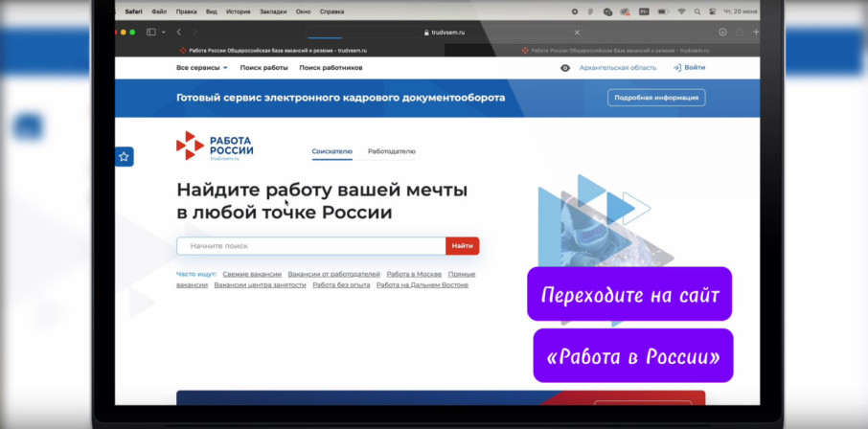The image size is (868, 429).
Task: Open the Safari sidebar panel icon
Action: (x=150, y=33)
